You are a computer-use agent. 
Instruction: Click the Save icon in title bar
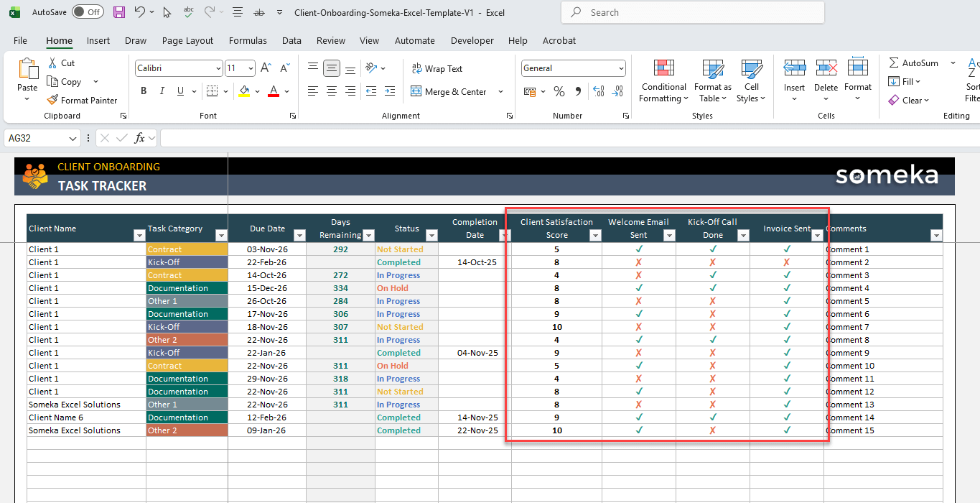[119, 12]
